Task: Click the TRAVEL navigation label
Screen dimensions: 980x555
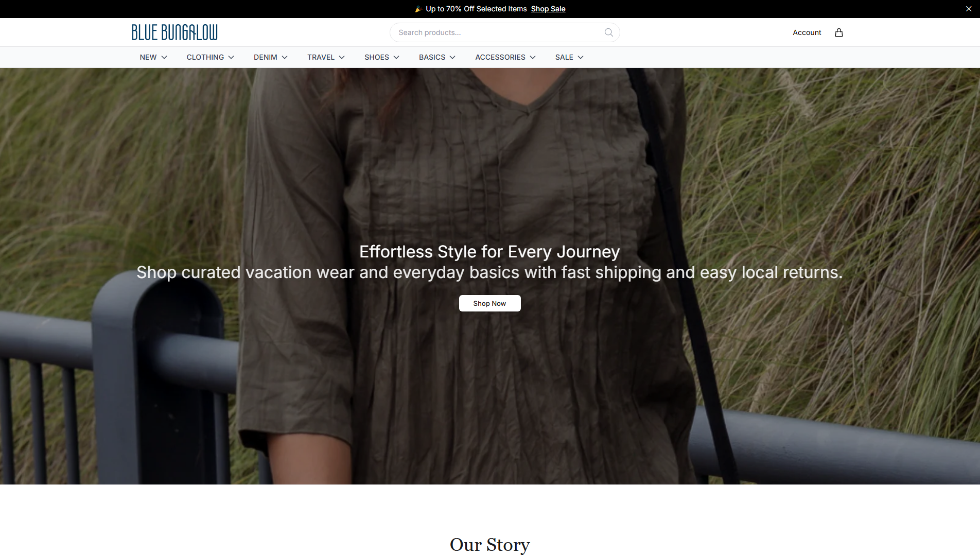Action: 321,57
